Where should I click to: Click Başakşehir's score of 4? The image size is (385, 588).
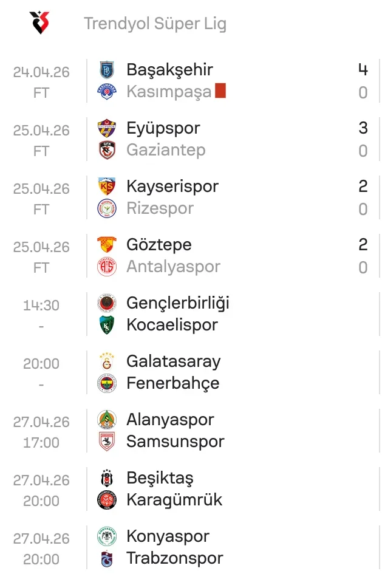(x=363, y=70)
